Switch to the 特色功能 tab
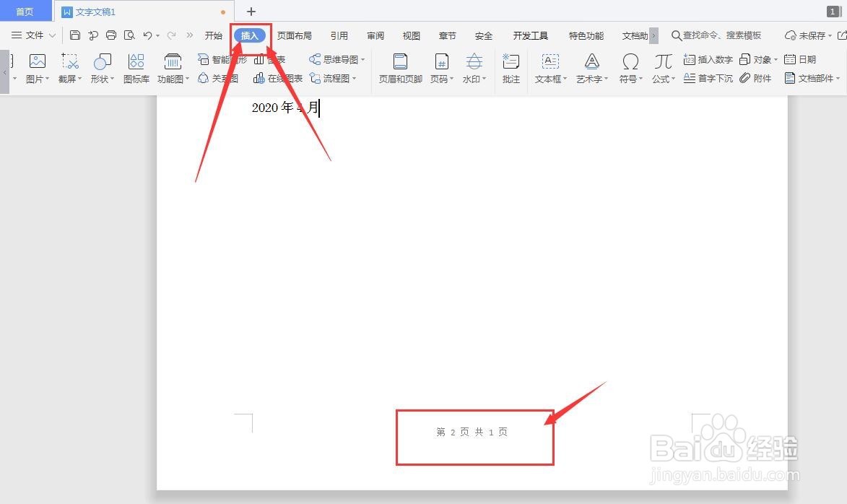The width and height of the screenshot is (847, 504). pos(586,35)
